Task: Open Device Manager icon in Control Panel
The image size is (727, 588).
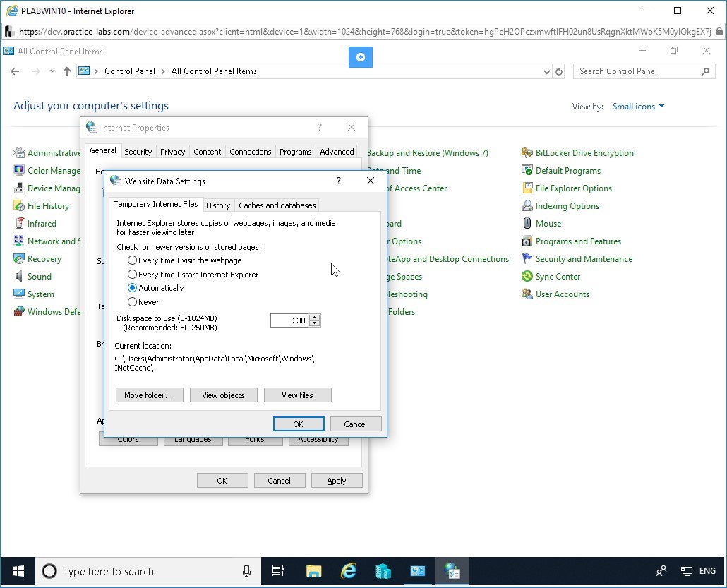Action: click(19, 188)
